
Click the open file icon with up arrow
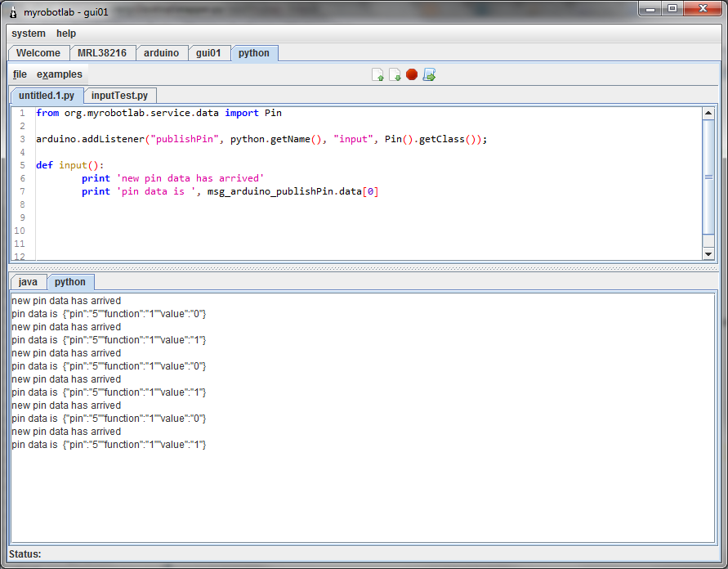coord(377,74)
